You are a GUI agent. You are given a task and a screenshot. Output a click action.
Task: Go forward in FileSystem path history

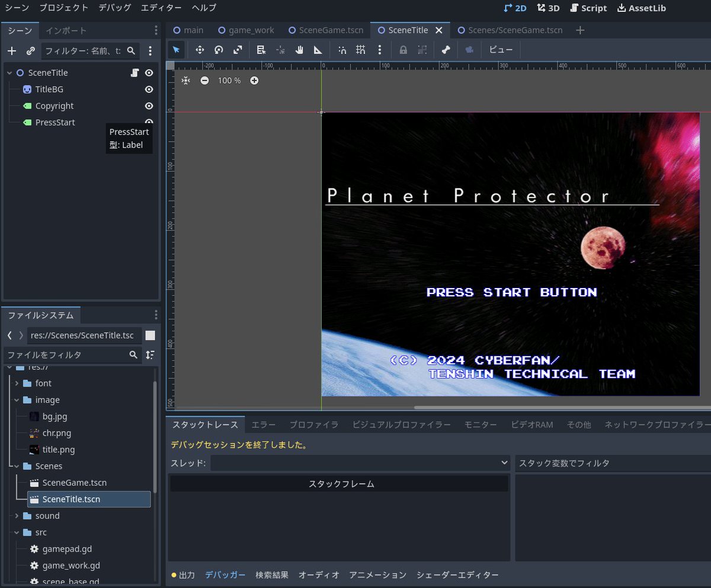[21, 335]
